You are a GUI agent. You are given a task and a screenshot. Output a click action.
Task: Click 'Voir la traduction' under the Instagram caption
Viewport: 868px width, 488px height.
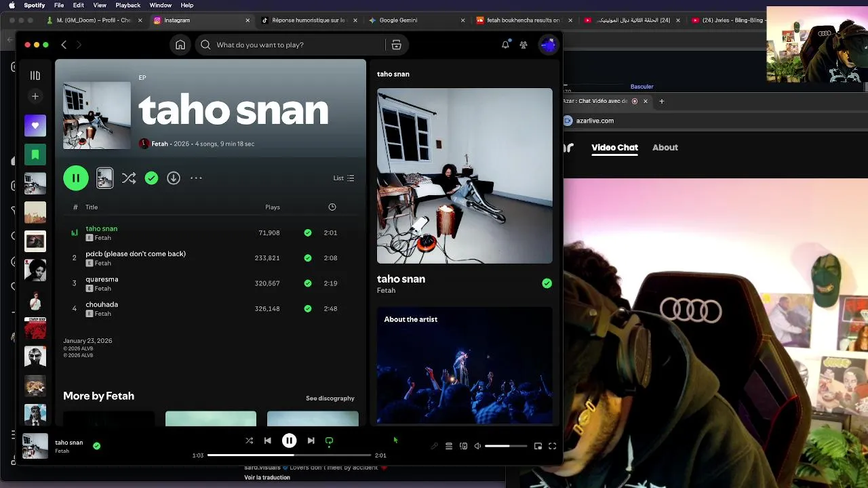coord(267,477)
